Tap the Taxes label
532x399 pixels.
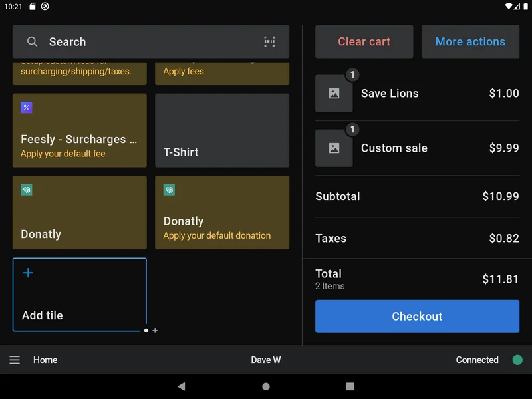tap(331, 239)
